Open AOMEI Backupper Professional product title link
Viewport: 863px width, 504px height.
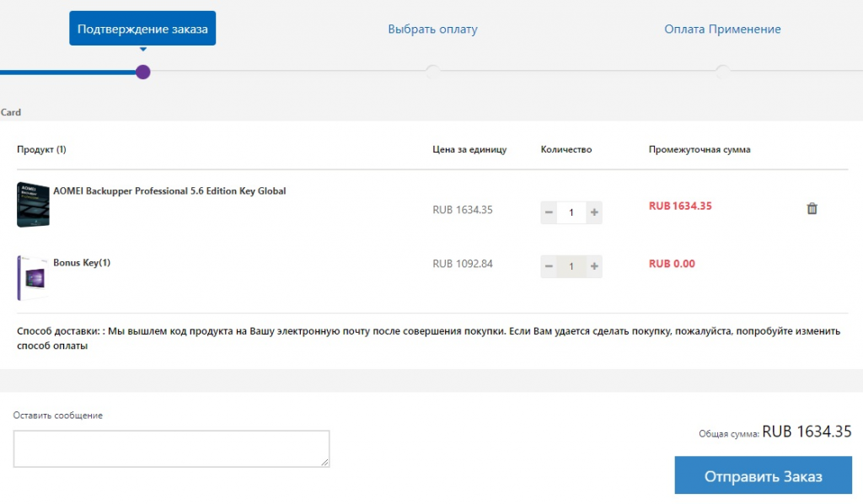coord(169,191)
